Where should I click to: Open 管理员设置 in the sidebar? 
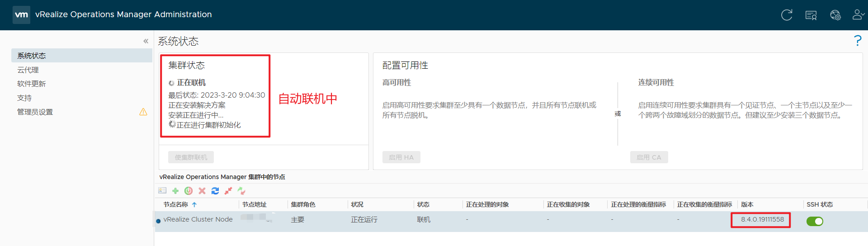coord(35,112)
